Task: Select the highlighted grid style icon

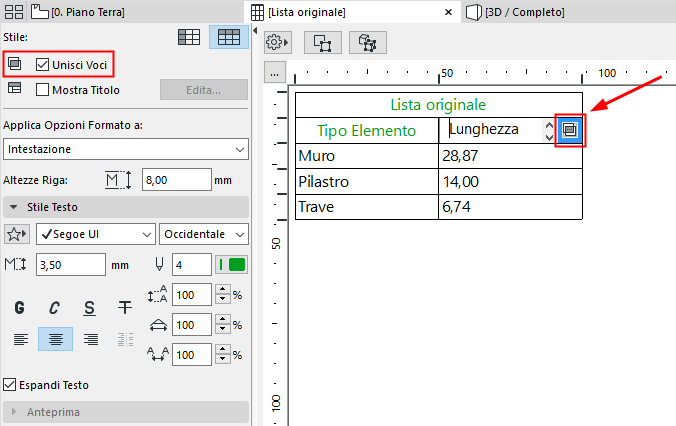Action: coord(229,37)
